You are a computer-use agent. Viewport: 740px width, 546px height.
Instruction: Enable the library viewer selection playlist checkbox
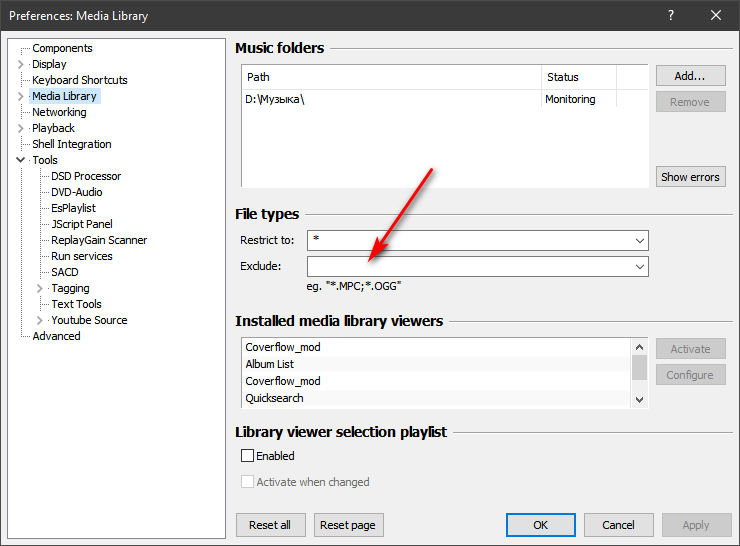pyautogui.click(x=248, y=456)
